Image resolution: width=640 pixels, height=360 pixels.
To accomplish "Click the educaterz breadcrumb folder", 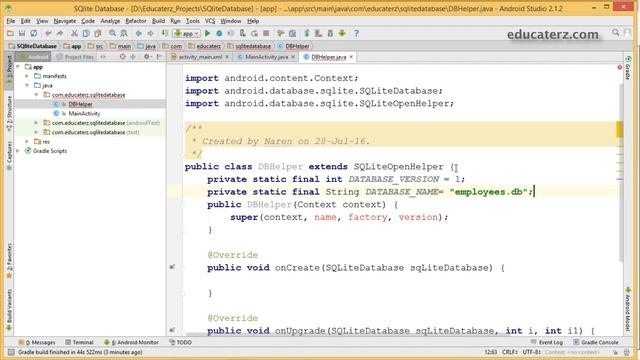I will [205, 46].
